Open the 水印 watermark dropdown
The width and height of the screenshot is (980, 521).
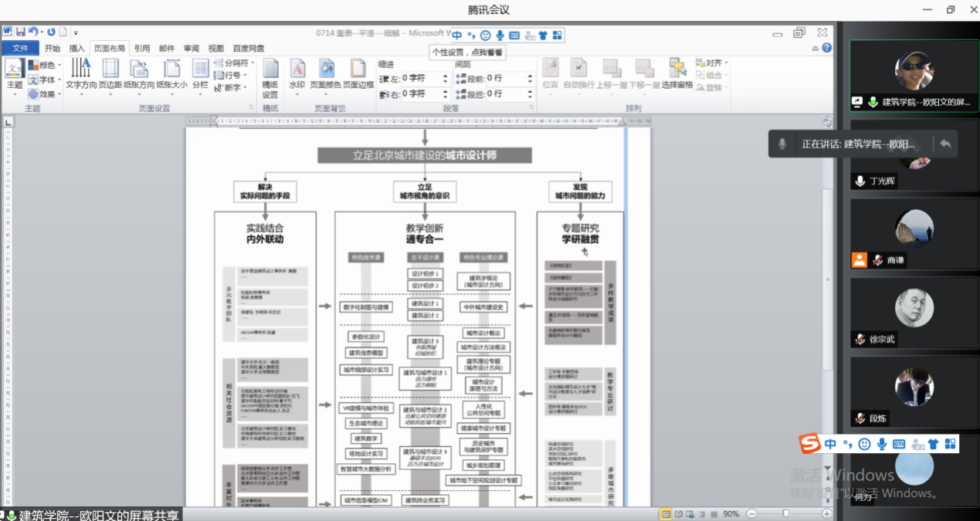[297, 74]
